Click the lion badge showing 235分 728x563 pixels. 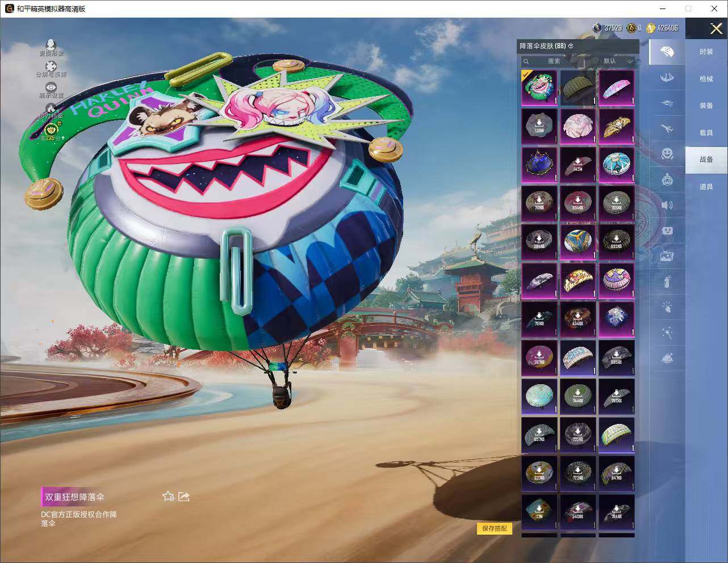point(51,130)
